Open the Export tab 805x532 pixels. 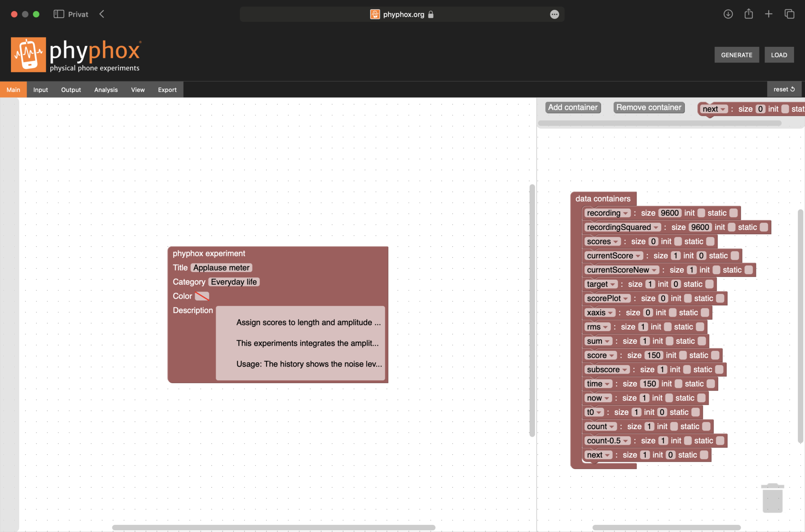[x=167, y=90]
